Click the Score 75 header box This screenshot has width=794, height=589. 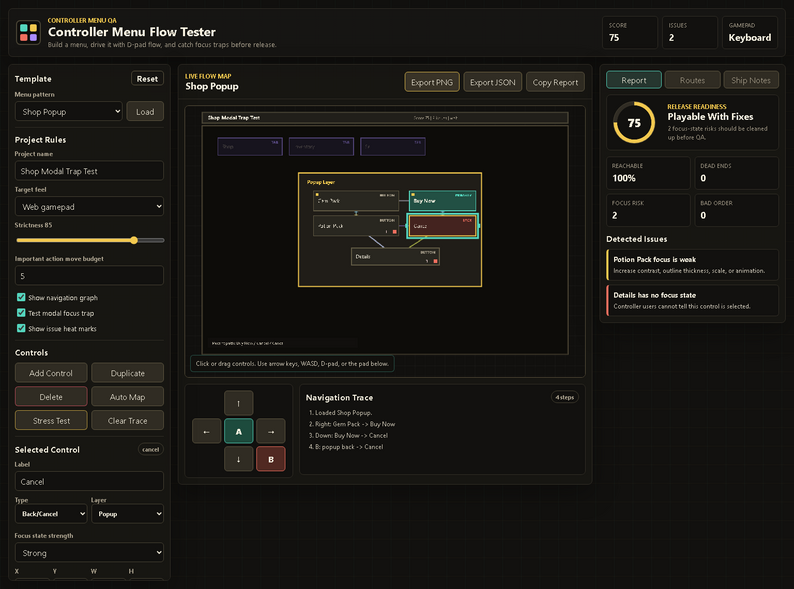tap(630, 32)
